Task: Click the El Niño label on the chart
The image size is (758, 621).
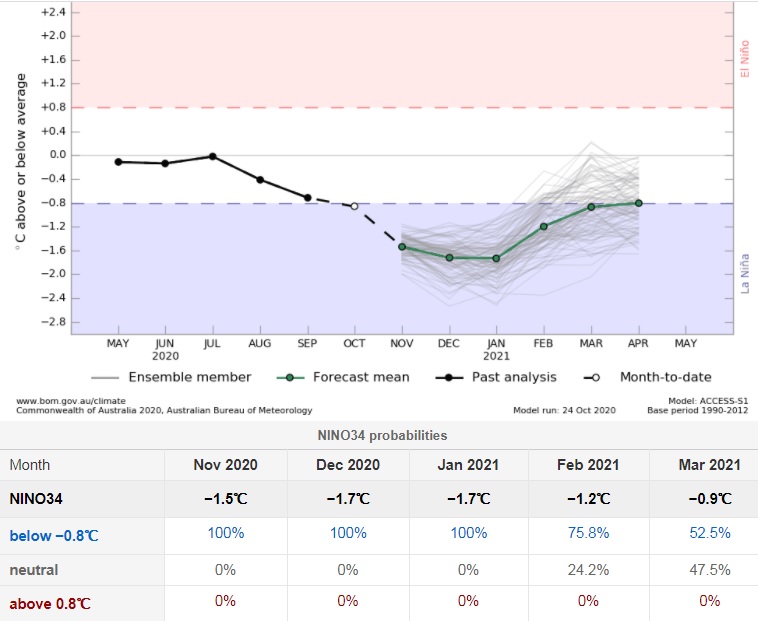Action: click(743, 57)
